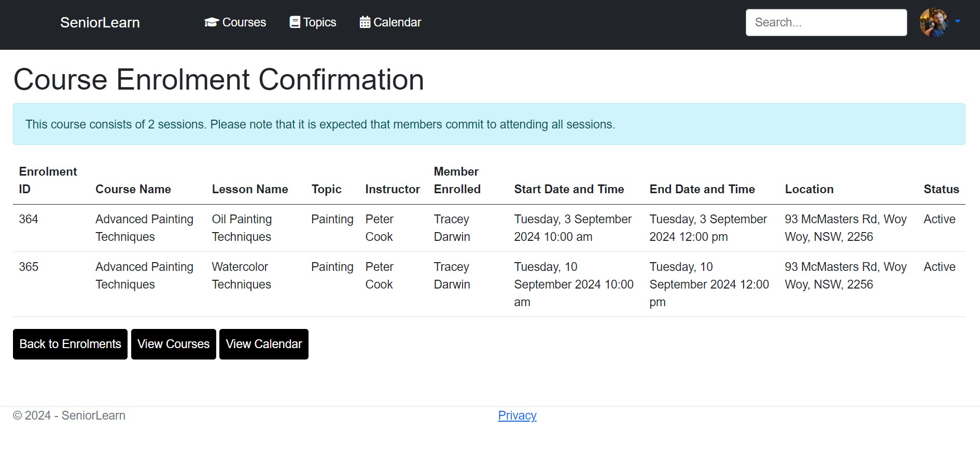Click the calendar icon in the navbar

coord(365,22)
